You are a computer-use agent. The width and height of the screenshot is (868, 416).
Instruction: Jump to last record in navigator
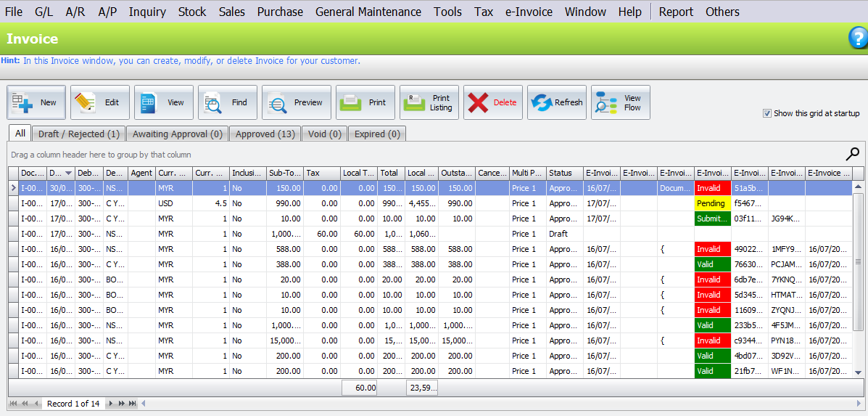(133, 404)
